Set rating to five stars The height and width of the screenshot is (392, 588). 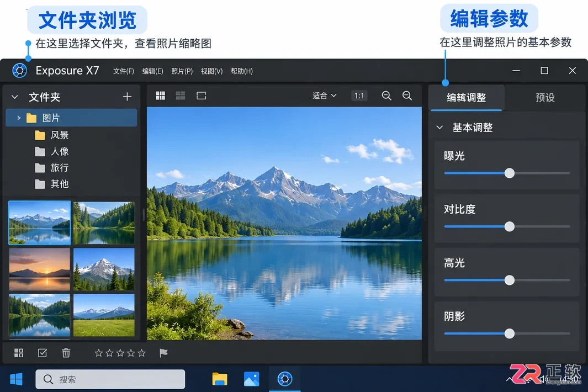point(141,353)
